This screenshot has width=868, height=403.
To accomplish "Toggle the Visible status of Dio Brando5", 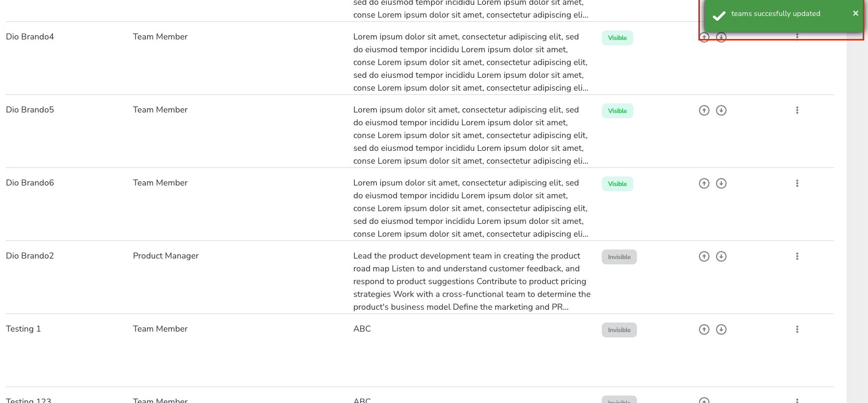I will 617,111.
